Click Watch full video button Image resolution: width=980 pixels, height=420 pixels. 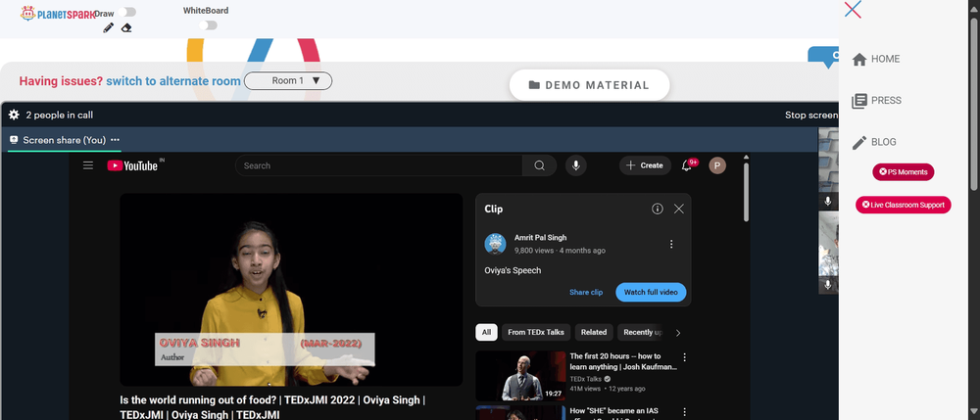click(651, 292)
